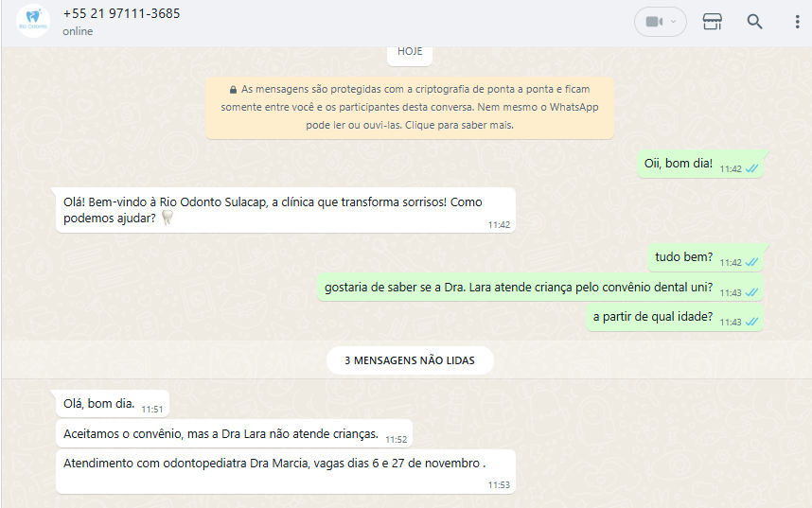Select the 'Aceitamos o convênio' reply bubble

[x=234, y=433]
